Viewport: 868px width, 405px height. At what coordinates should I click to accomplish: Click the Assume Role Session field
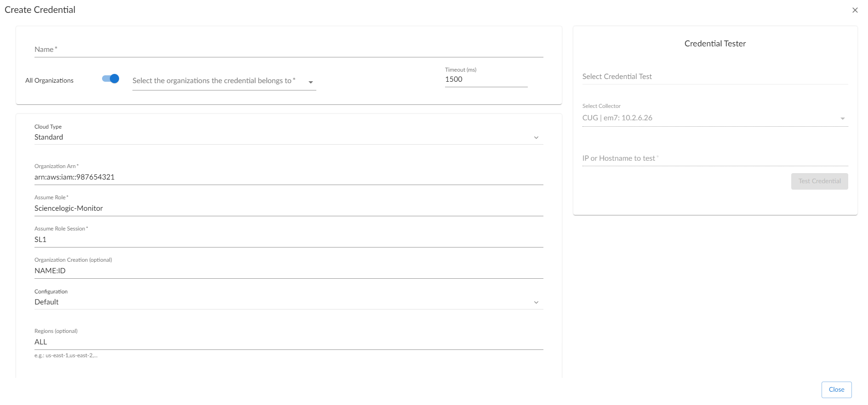[x=288, y=240]
